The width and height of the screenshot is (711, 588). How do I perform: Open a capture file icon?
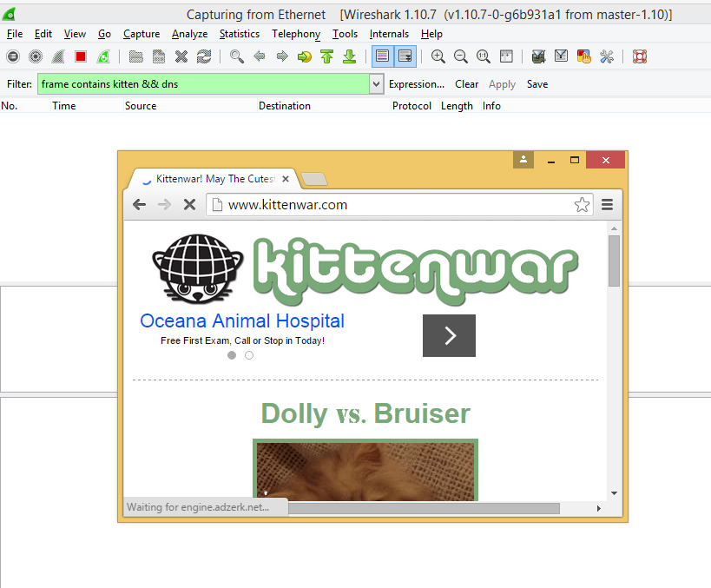coord(136,56)
